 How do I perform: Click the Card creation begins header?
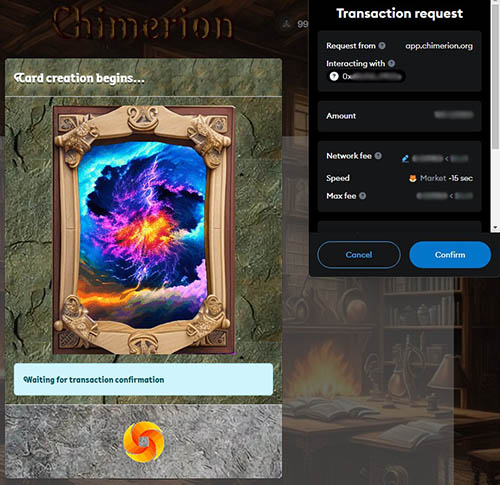(x=79, y=78)
